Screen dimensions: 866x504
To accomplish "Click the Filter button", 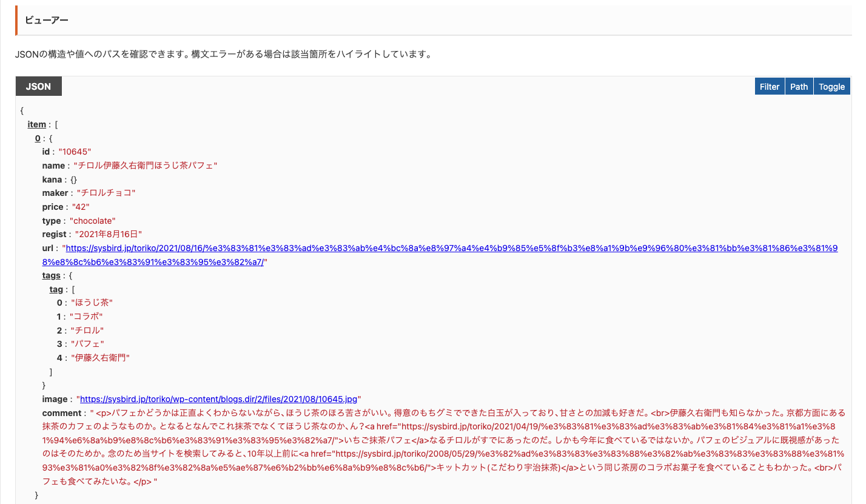I will [x=769, y=86].
